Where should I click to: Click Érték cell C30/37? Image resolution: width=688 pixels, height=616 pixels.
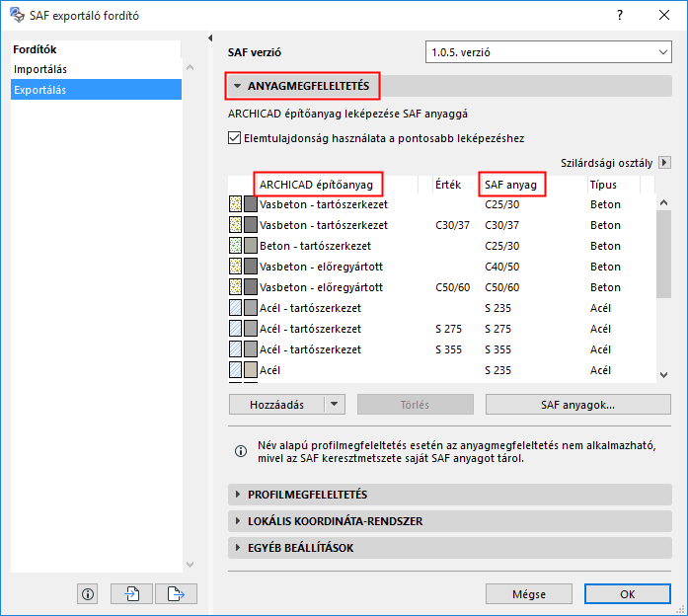coord(452,225)
